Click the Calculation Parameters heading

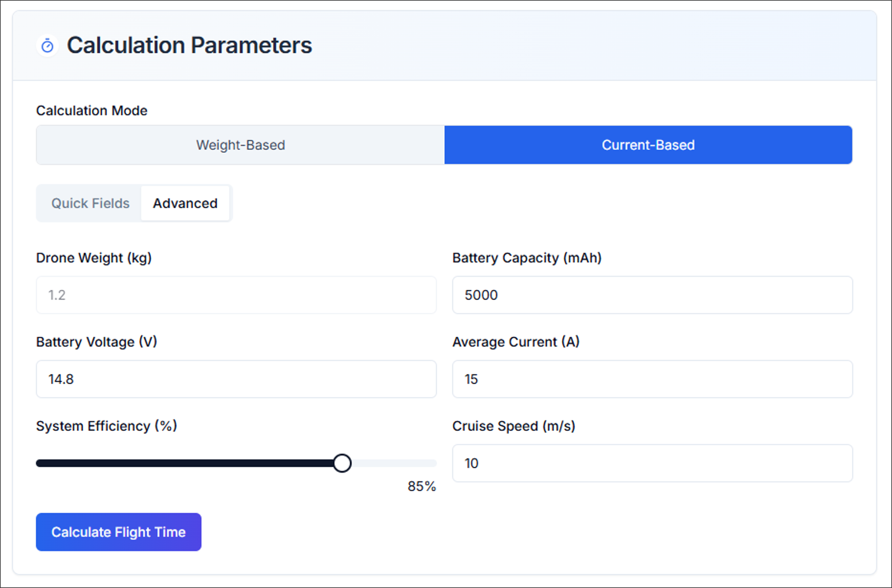tap(189, 45)
